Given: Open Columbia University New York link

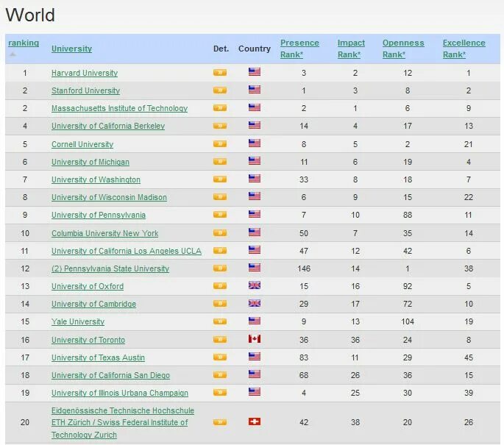Looking at the screenshot, I should pos(104,233).
